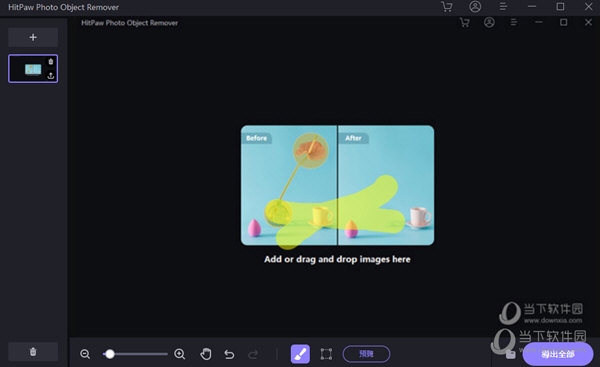
Task: Open the cart icon in outer title bar
Action: 447,7
